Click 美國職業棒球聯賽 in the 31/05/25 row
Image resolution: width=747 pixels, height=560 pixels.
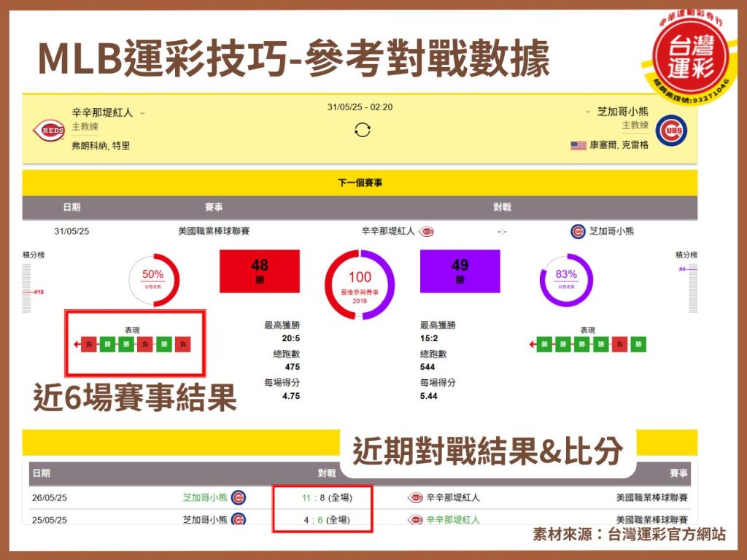click(x=214, y=231)
